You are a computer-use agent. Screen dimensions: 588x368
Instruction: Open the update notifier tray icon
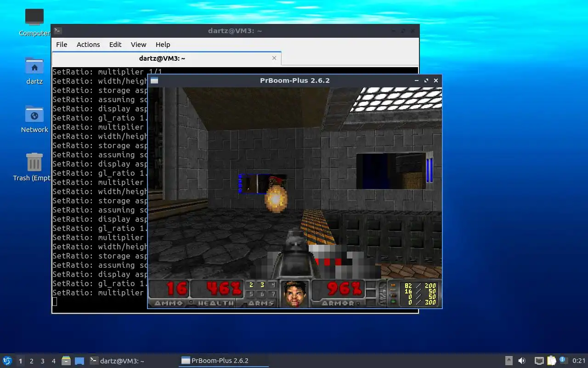[x=564, y=361]
